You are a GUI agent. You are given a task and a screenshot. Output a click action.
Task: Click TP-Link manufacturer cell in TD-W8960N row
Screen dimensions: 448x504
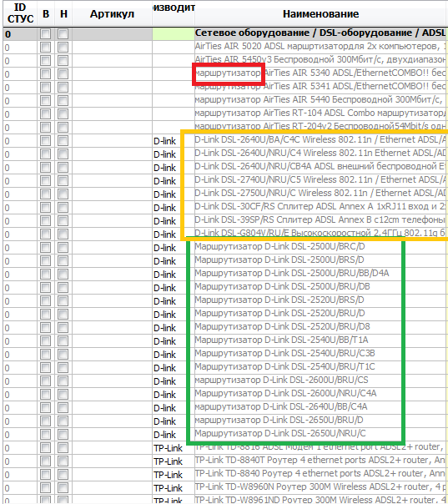(x=174, y=487)
